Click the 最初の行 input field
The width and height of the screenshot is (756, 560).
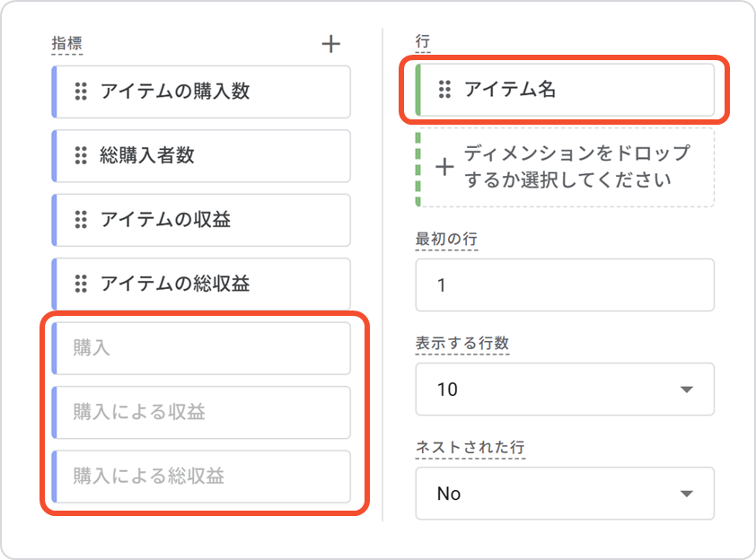[565, 285]
